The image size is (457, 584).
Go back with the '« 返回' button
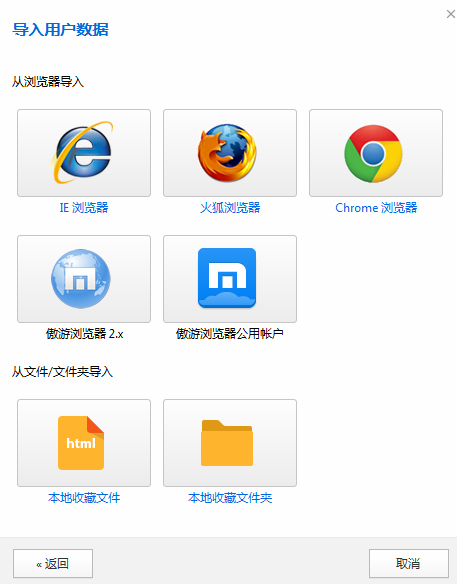[x=53, y=564]
